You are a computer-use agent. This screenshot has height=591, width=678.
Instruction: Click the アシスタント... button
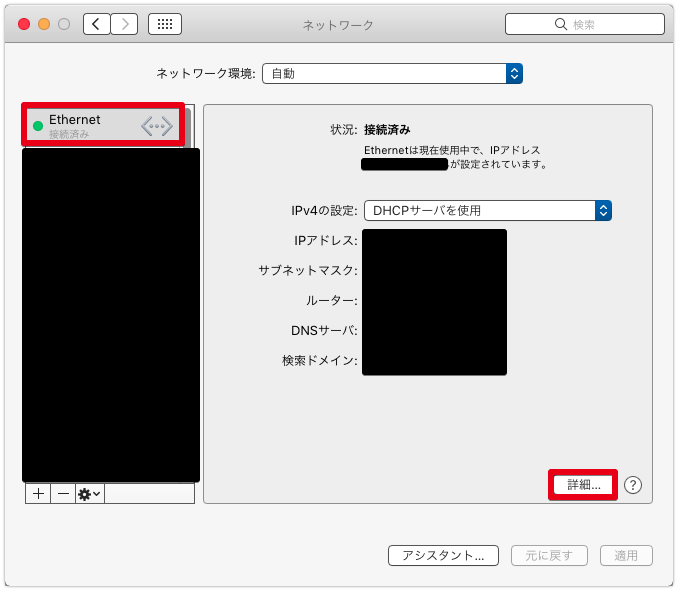click(x=443, y=556)
